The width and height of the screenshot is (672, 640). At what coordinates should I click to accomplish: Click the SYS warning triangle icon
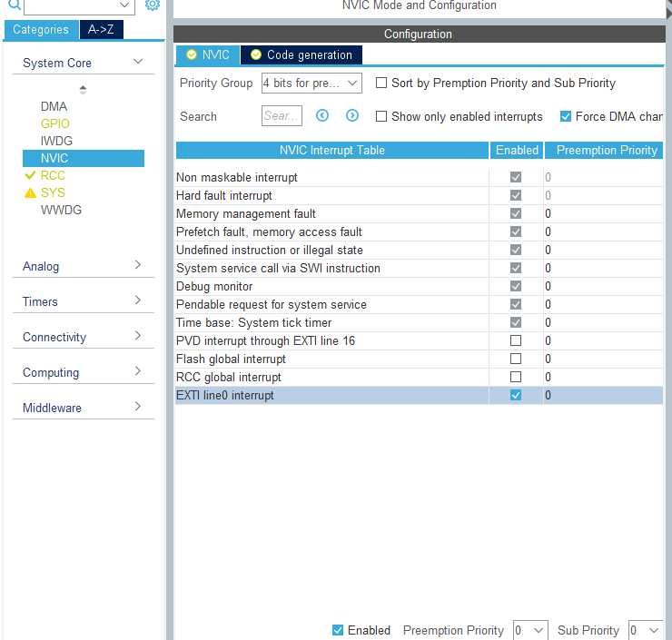(30, 192)
